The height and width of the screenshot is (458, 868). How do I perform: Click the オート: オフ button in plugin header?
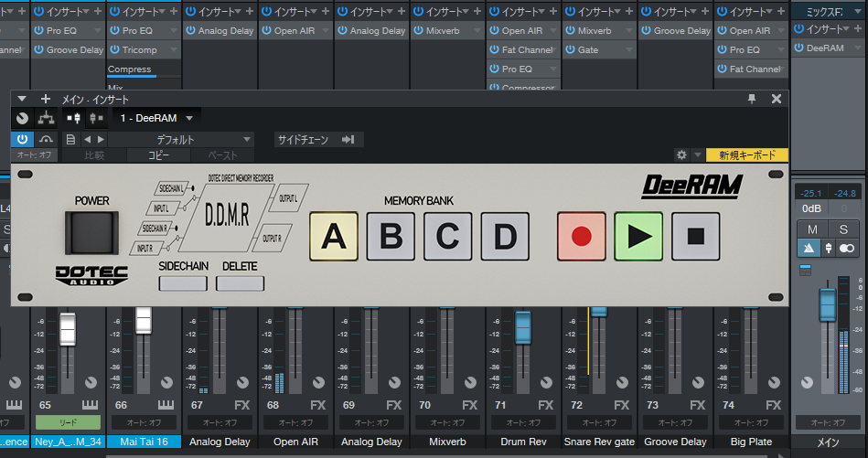(34, 154)
